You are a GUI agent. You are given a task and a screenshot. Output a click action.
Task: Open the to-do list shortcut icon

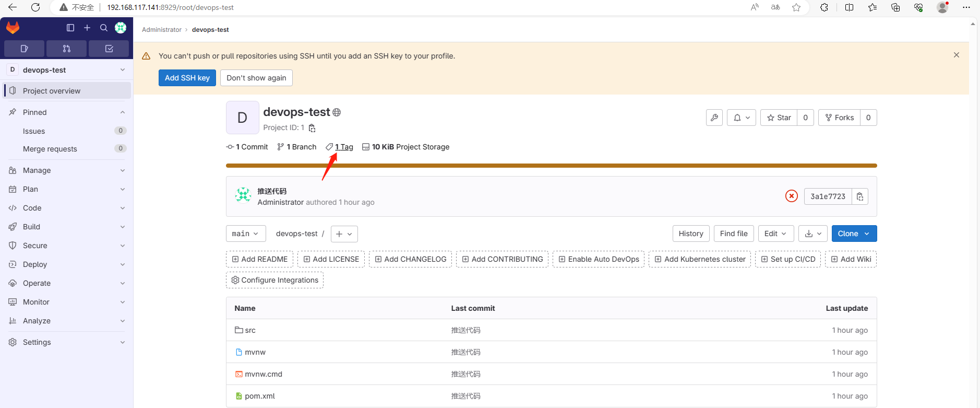[x=109, y=49]
